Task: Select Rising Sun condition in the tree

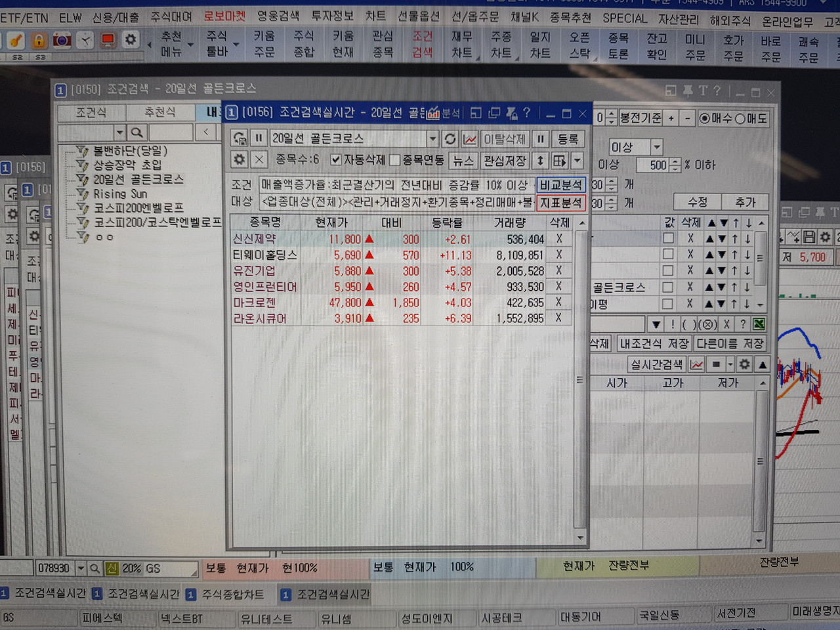Action: coord(120,194)
